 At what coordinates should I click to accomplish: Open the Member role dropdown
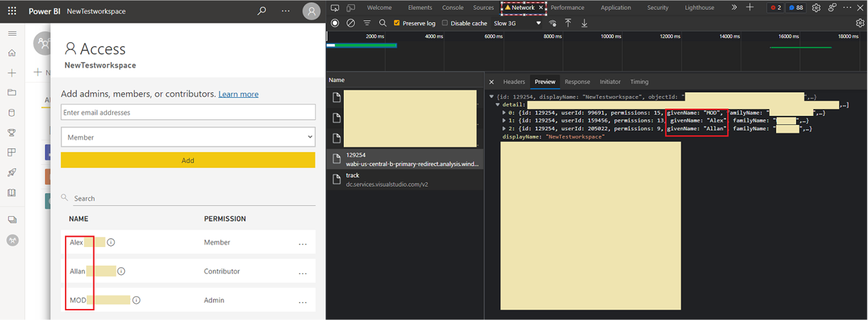point(188,137)
